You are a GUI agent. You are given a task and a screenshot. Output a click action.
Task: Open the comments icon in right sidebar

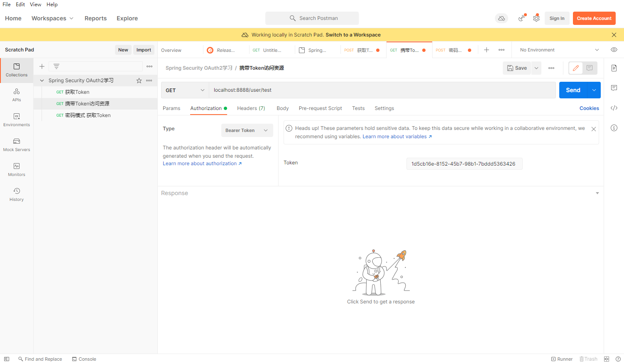tap(614, 88)
